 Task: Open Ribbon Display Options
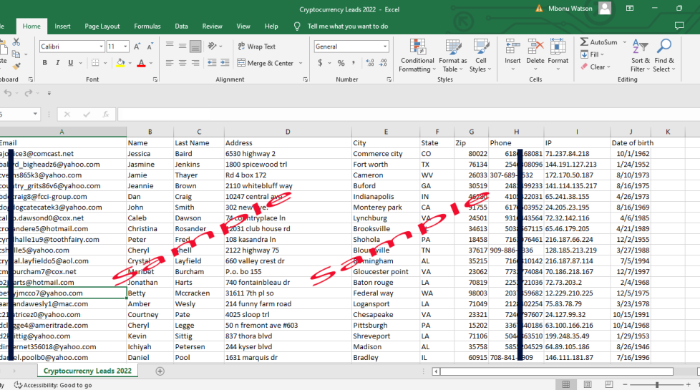[629, 8]
